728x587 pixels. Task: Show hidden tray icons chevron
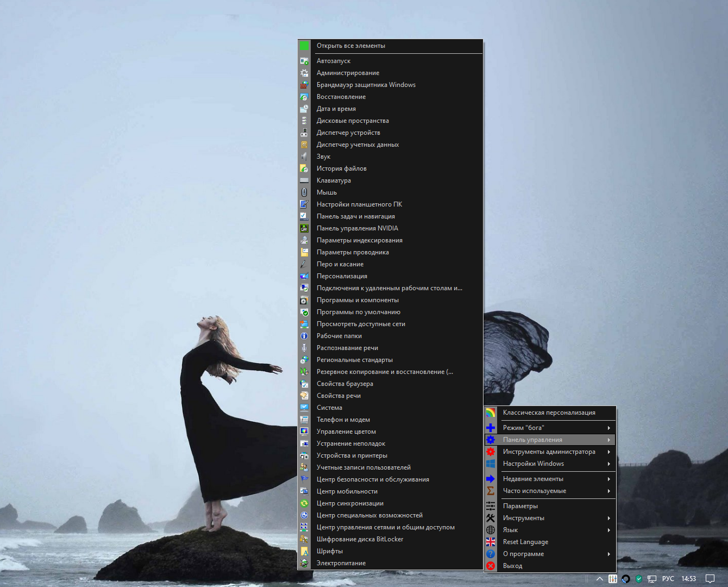pyautogui.click(x=600, y=579)
